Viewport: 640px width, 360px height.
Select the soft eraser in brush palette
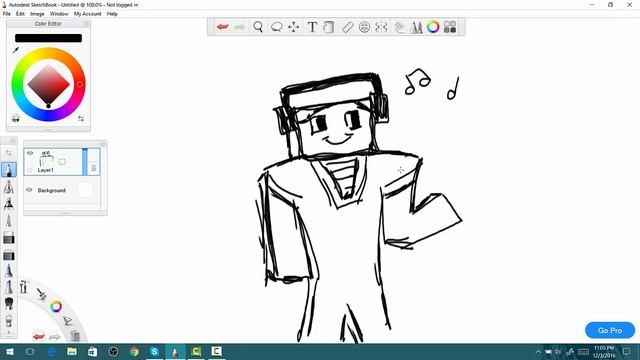9,256
